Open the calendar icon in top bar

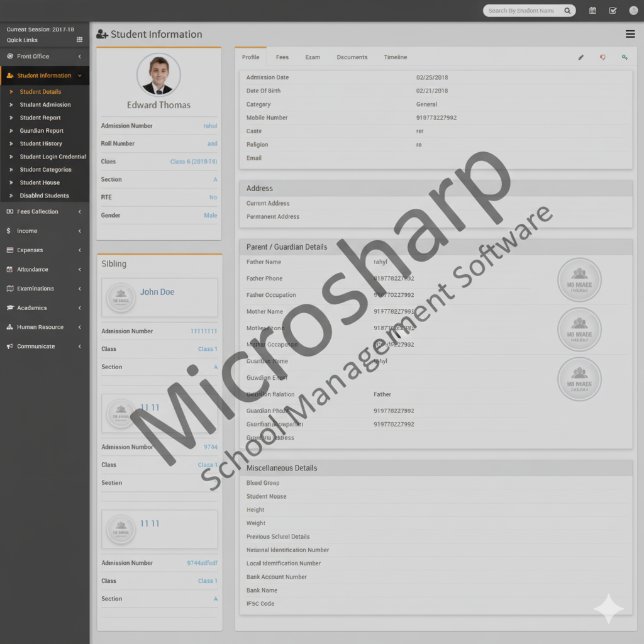(x=592, y=11)
